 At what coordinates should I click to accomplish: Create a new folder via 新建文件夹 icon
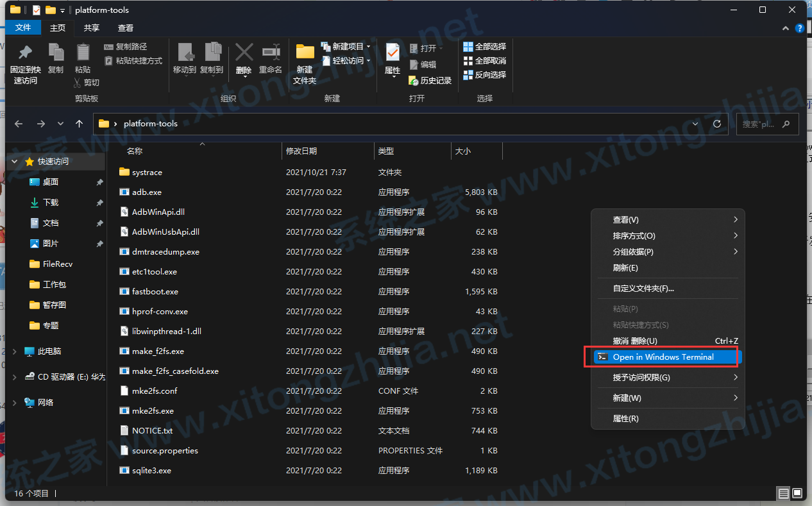[304, 61]
